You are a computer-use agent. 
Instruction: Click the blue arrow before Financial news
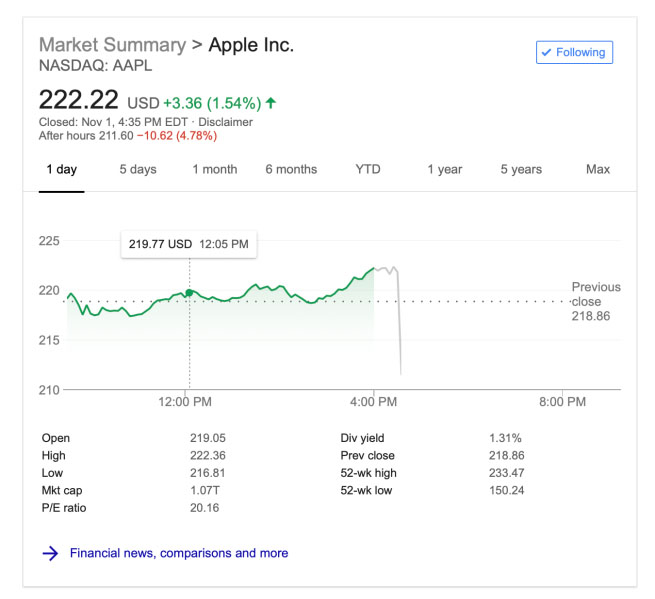coord(50,553)
